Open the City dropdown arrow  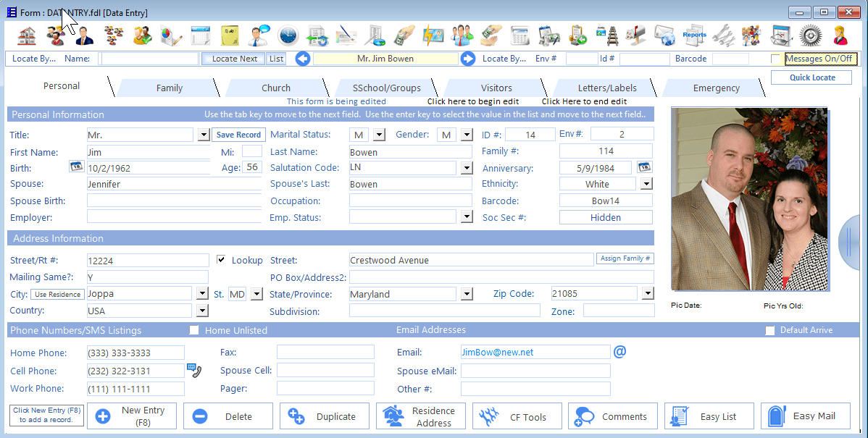click(203, 294)
